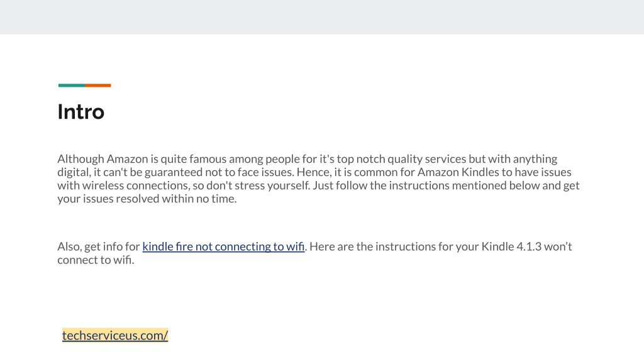Click the word 'guaranteed' in the paragraph
This screenshot has height=362, width=644.
tap(174, 172)
